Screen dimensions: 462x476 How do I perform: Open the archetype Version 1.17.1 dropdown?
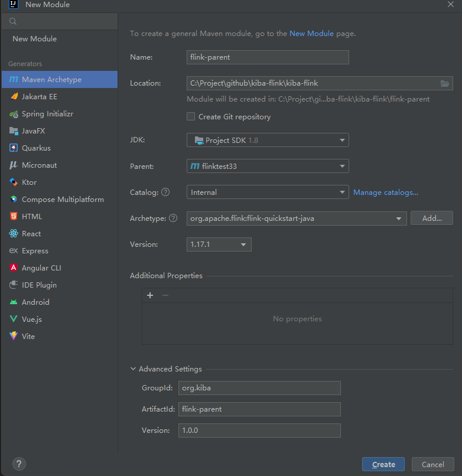pyautogui.click(x=219, y=244)
